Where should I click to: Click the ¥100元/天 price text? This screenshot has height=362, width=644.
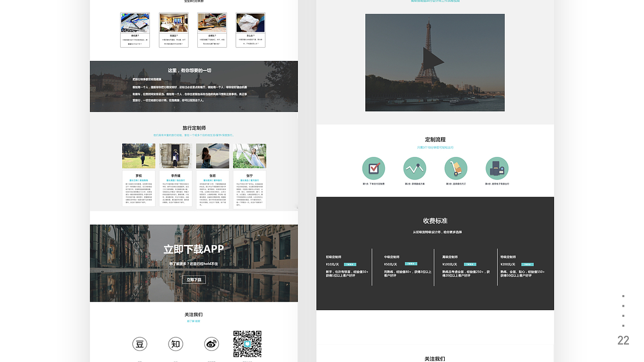[450, 264]
